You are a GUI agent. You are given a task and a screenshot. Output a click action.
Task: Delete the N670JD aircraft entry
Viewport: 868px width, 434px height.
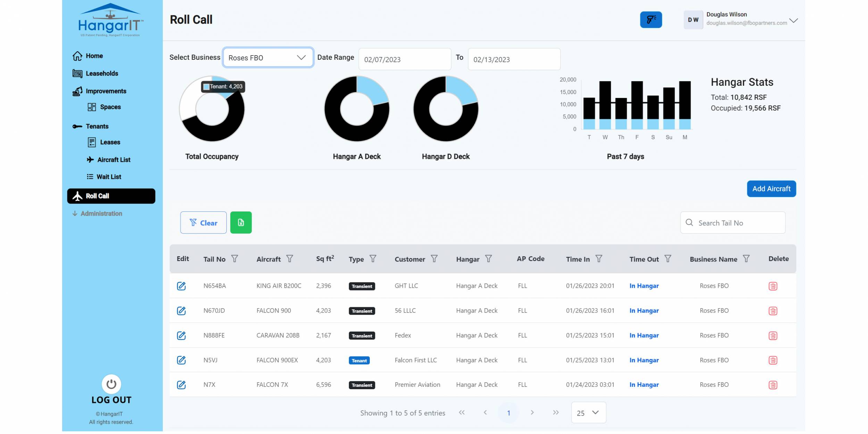tap(773, 311)
